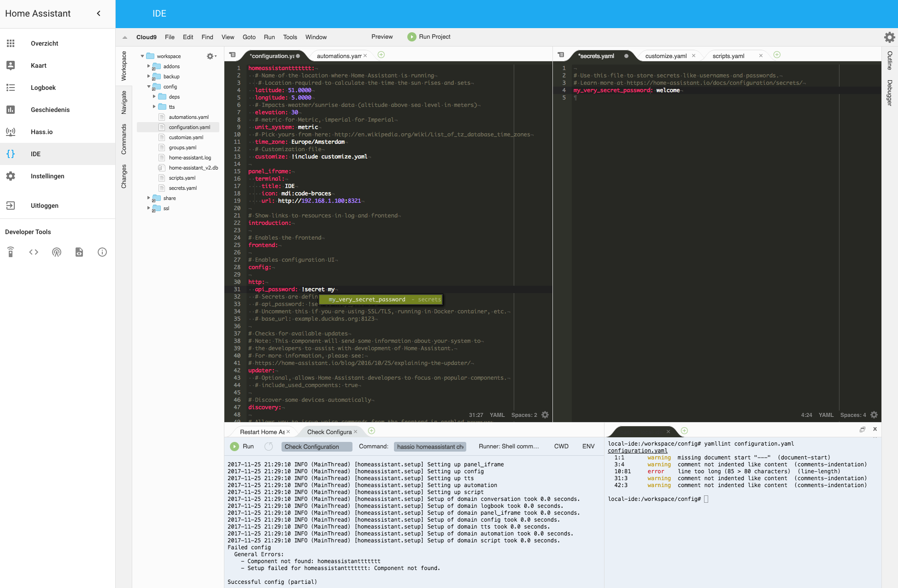Click the green Run Project button
The image size is (898, 588).
coord(429,37)
